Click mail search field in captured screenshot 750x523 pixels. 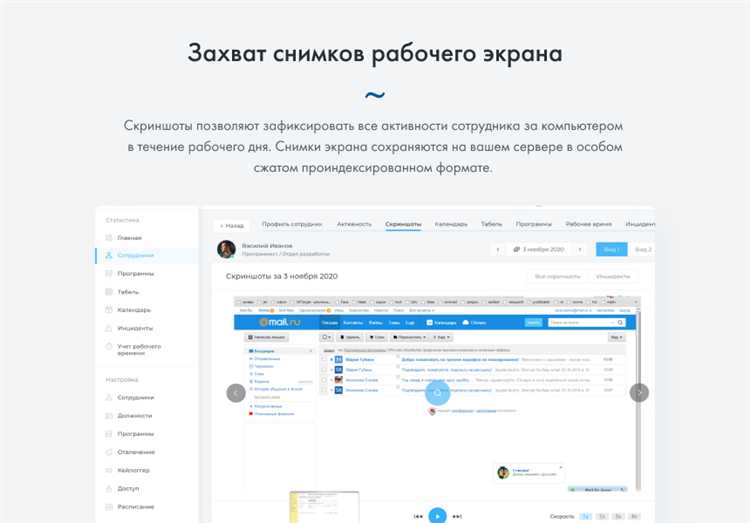[586, 323]
